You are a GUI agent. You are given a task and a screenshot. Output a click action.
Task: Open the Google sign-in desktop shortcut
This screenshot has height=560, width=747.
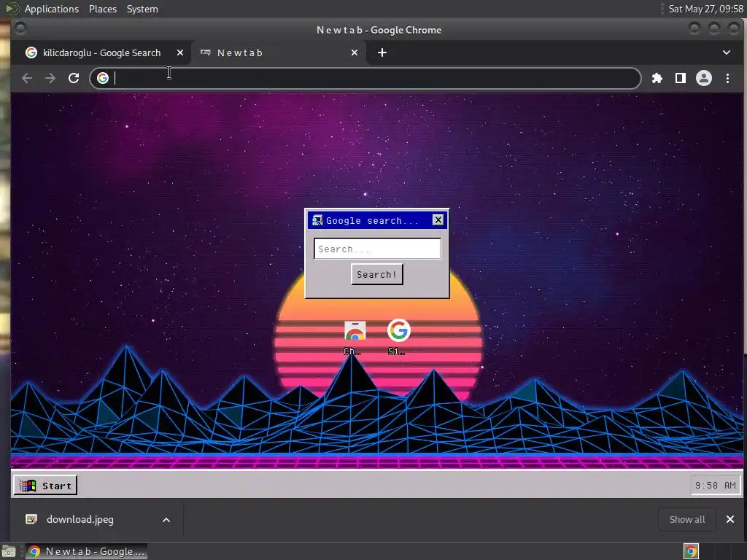click(x=398, y=338)
